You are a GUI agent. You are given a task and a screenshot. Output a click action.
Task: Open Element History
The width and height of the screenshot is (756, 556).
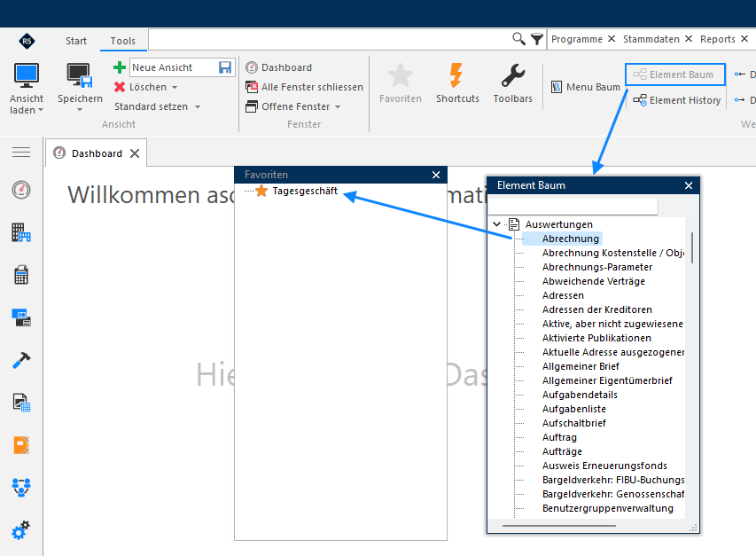tap(677, 100)
